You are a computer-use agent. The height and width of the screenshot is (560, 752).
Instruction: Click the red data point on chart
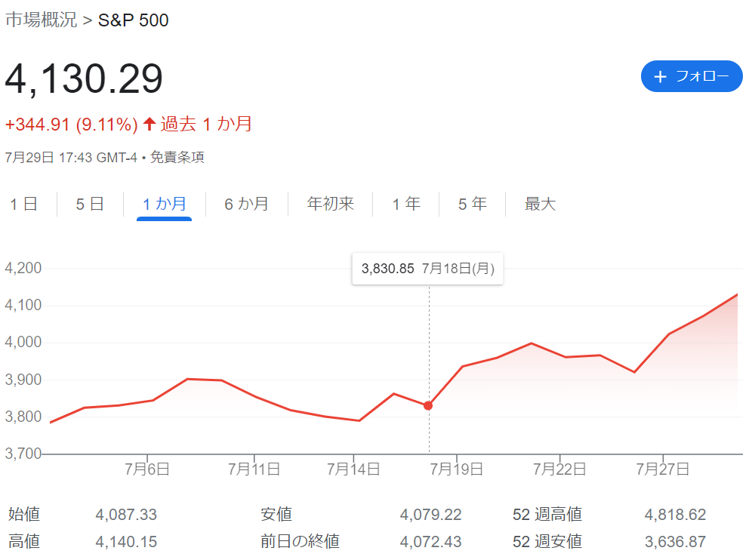click(428, 405)
